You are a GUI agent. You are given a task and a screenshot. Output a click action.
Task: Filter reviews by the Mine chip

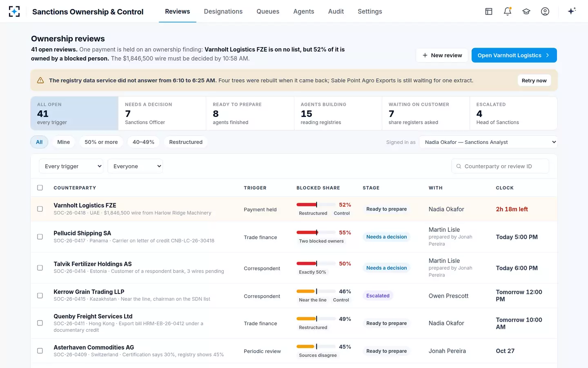point(64,142)
